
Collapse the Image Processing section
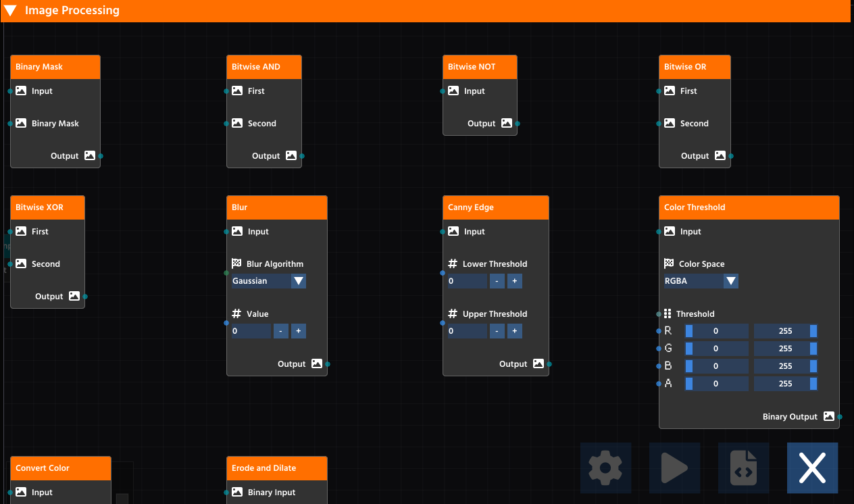[x=10, y=10]
